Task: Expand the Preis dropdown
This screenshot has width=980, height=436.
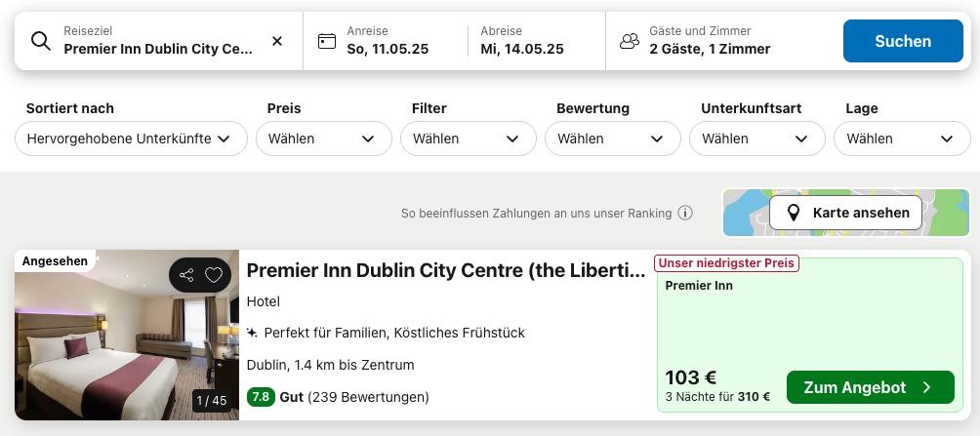Action: (x=322, y=139)
